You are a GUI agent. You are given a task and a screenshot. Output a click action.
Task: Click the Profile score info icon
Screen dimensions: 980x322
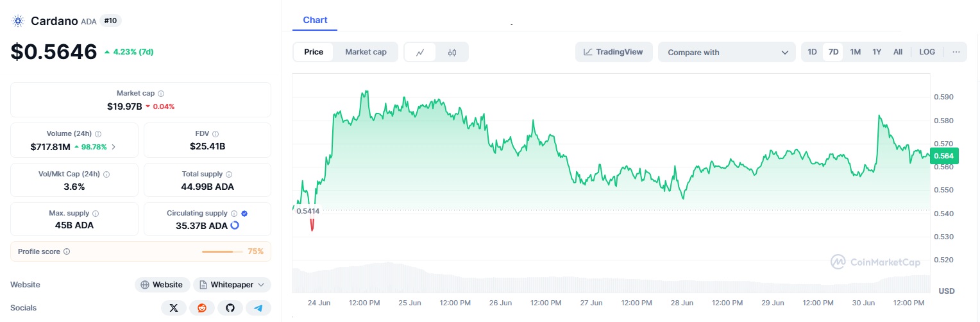[x=67, y=252]
